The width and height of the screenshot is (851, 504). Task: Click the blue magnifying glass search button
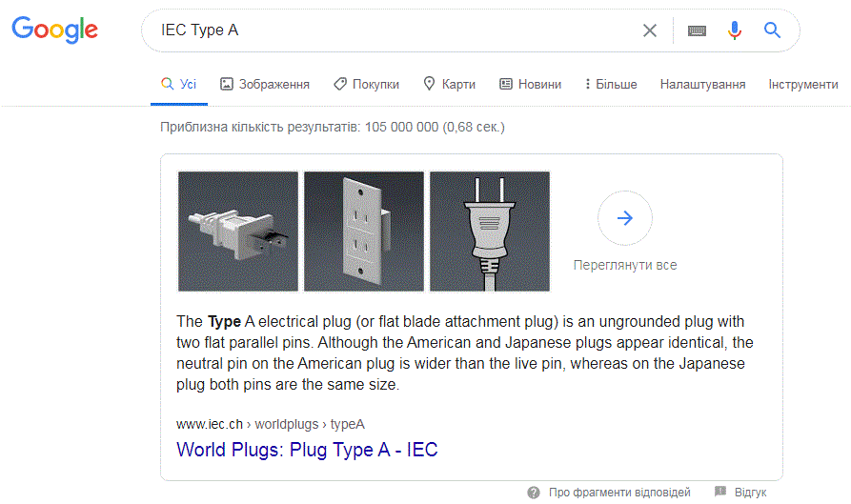point(772,30)
